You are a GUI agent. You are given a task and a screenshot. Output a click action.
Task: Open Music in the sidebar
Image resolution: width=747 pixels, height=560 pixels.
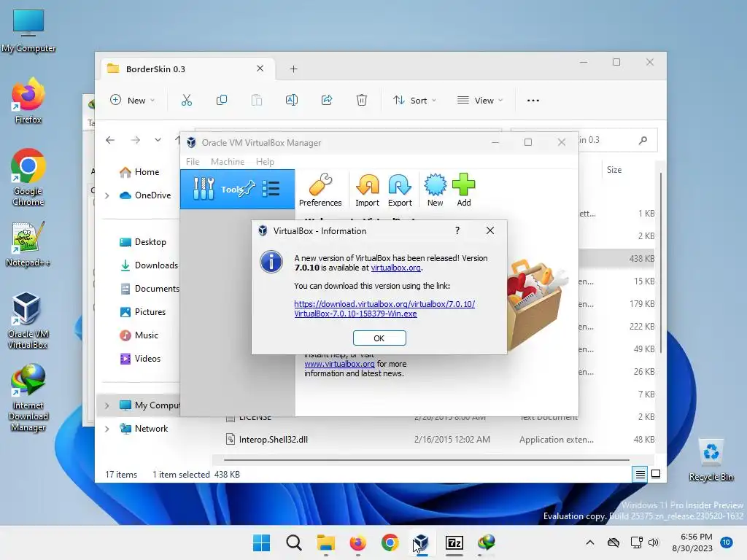click(139, 335)
